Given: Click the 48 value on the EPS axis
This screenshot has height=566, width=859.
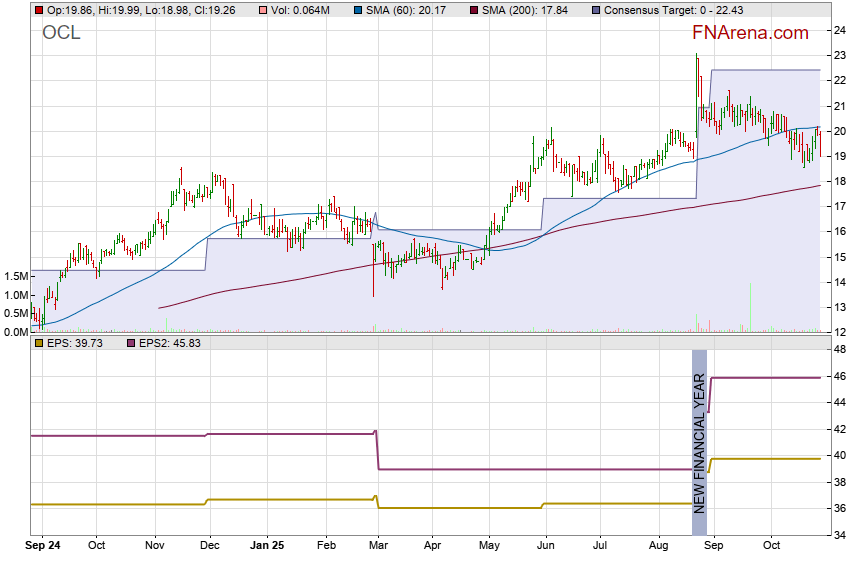Looking at the screenshot, I should tap(841, 349).
